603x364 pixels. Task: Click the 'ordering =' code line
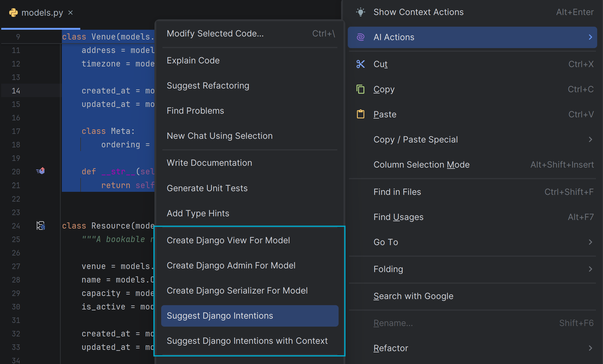click(126, 145)
